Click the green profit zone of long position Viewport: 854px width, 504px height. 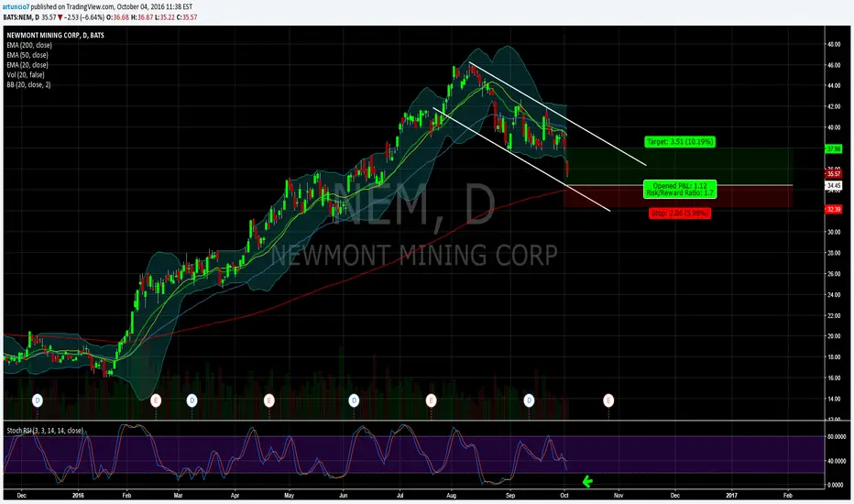point(678,166)
